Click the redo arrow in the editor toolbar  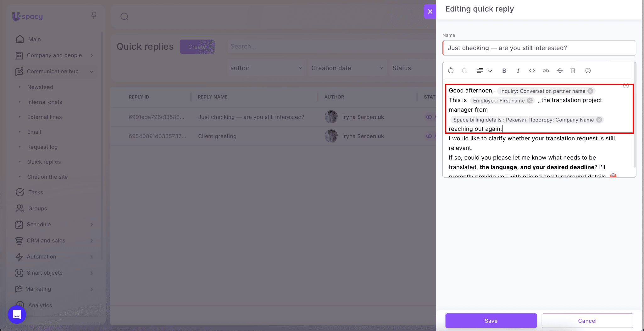[464, 70]
